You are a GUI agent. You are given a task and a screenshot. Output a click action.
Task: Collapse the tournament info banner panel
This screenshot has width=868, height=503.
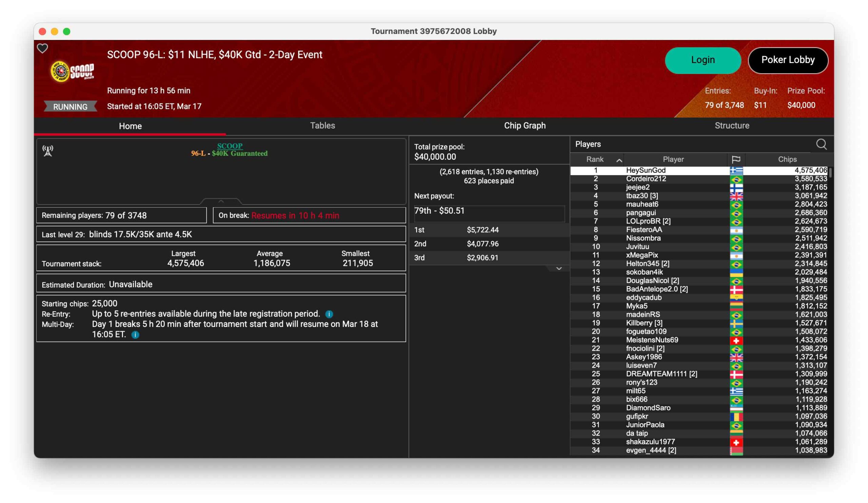(x=221, y=201)
